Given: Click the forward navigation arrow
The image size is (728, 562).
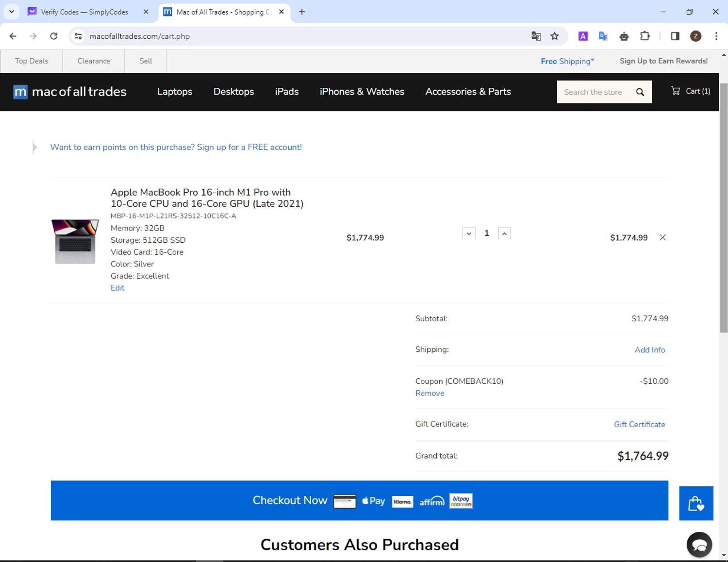Looking at the screenshot, I should tap(33, 36).
